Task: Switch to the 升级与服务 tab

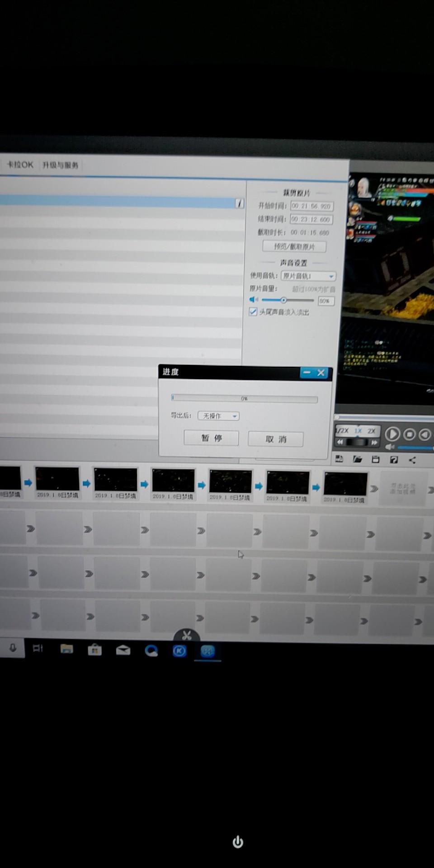Action: tap(61, 165)
